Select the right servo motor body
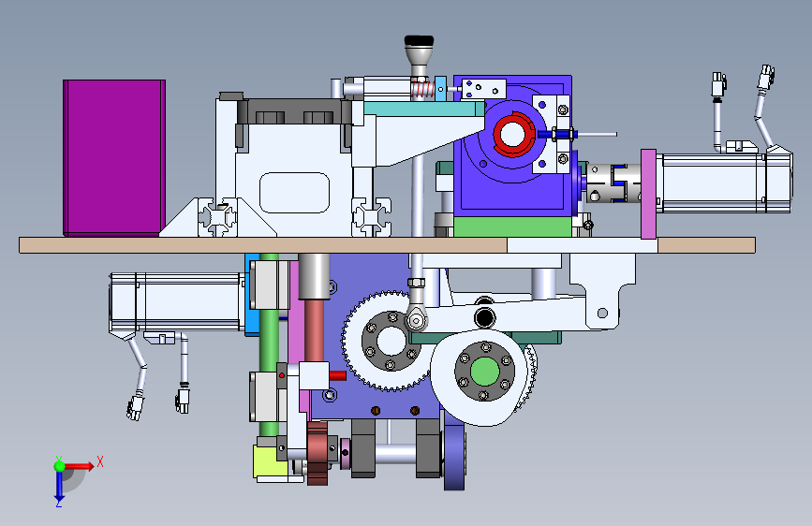 726,183
